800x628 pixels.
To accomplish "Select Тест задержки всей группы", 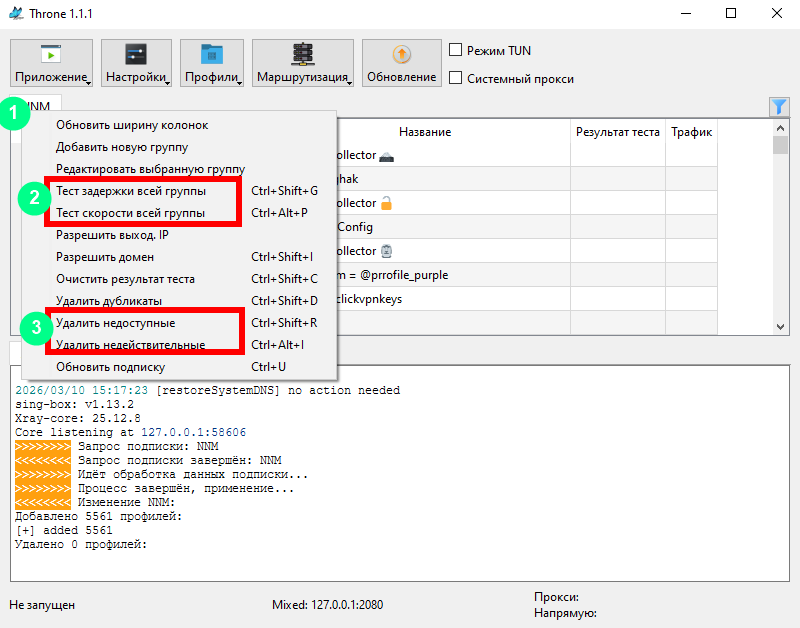I will pos(131,191).
